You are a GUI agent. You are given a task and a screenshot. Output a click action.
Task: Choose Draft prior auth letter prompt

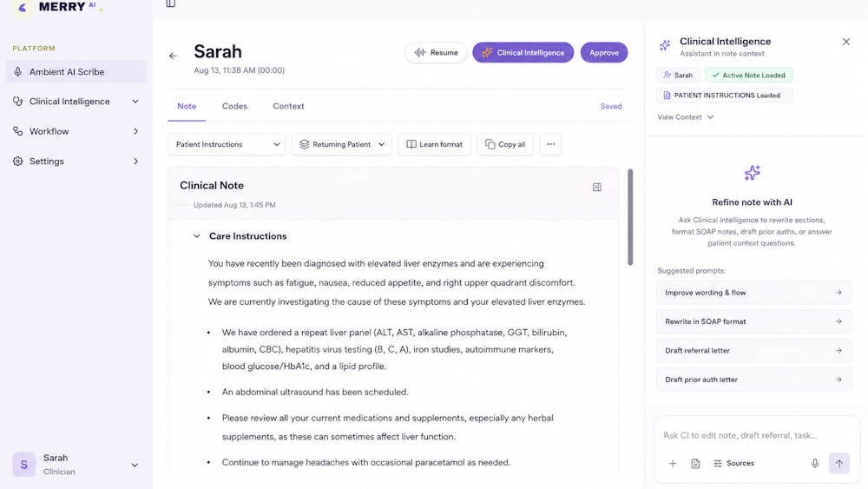pos(753,380)
